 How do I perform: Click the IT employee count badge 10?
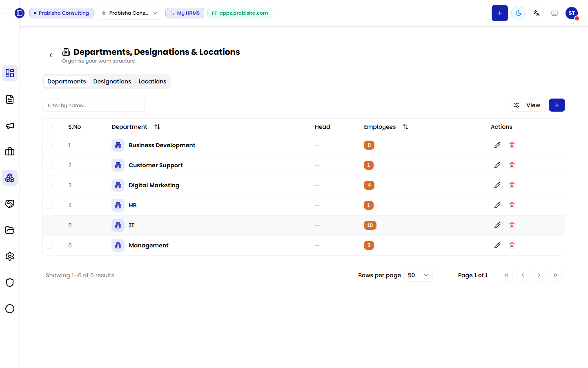click(370, 225)
